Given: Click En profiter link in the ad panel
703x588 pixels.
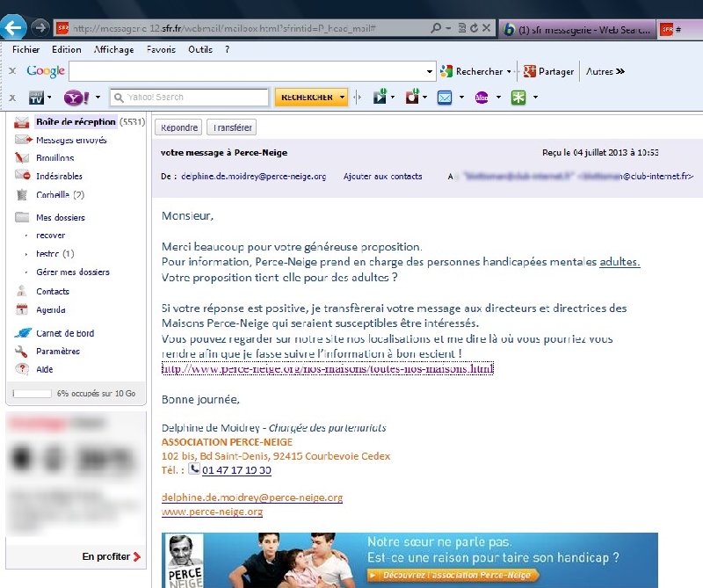Looking at the screenshot, I should tap(112, 556).
